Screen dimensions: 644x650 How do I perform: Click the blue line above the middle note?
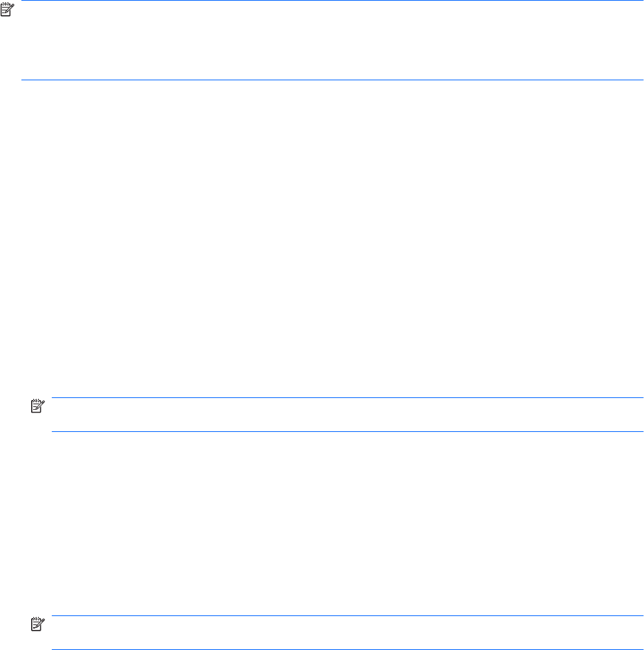347,397
